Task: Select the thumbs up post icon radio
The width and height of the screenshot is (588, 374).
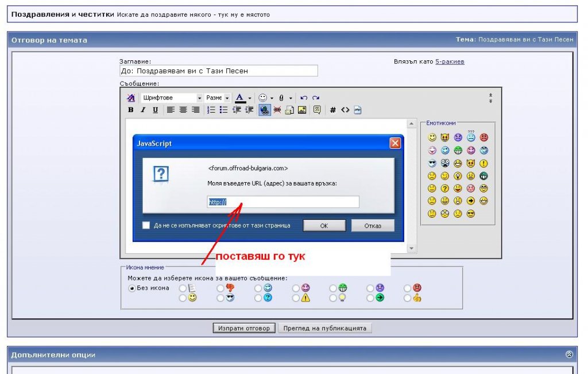Action: [x=408, y=298]
